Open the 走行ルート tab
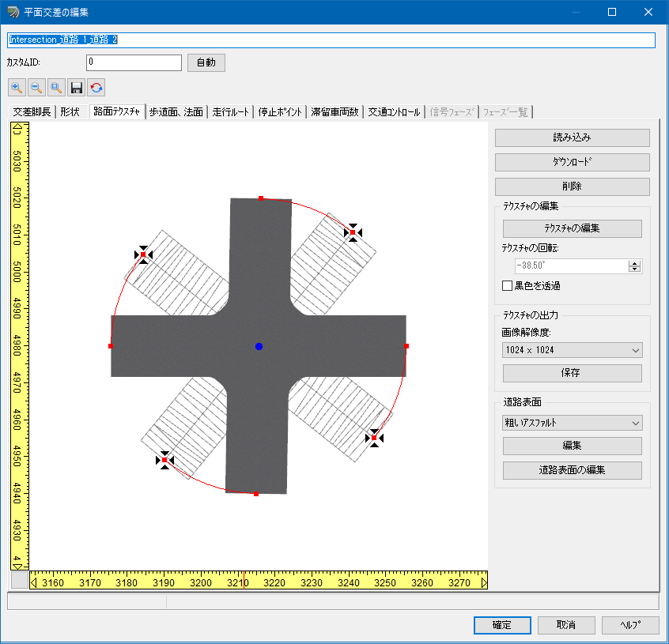Viewport: 669px width, 644px height. [230, 112]
